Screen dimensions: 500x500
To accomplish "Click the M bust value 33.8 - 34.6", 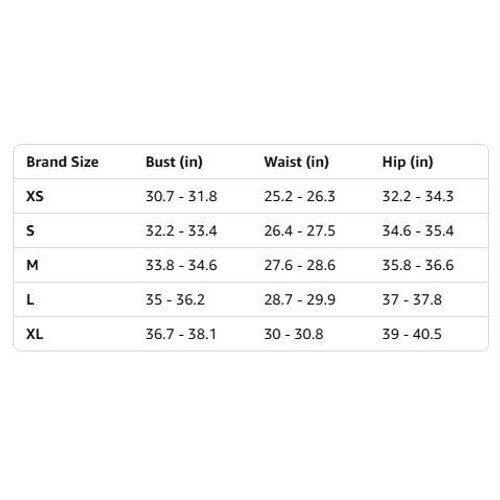I will click(x=181, y=265).
